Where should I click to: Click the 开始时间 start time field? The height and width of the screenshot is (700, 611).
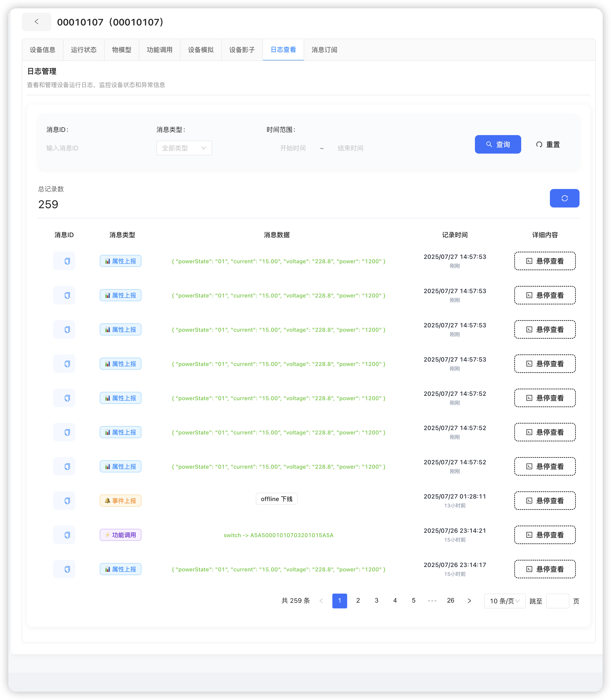(293, 148)
